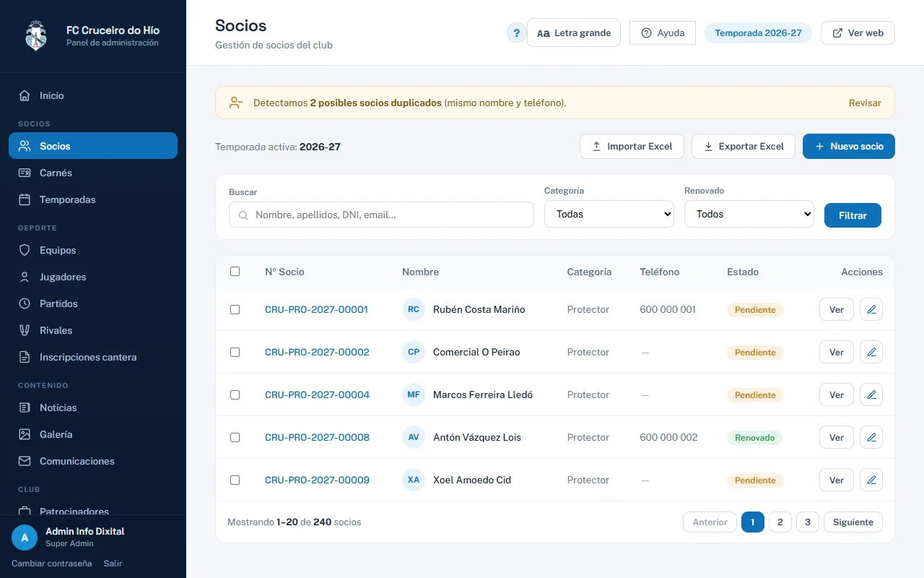This screenshot has width=924, height=578.
Task: Click the Ver web button
Action: (858, 33)
